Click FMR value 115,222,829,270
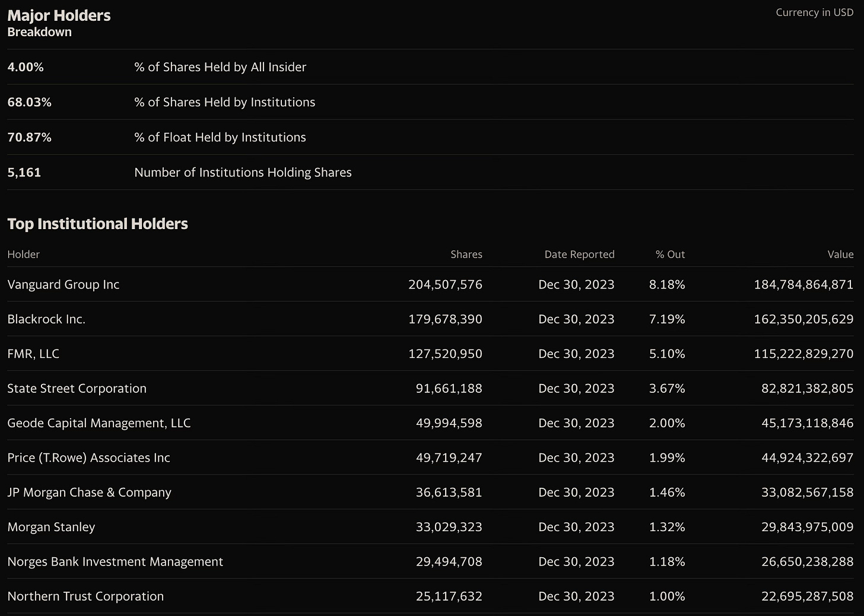This screenshot has width=864, height=616. (803, 354)
